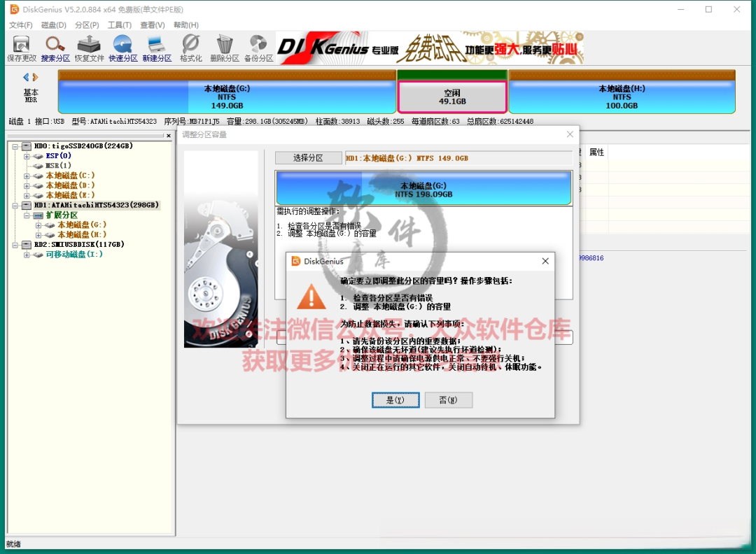The height and width of the screenshot is (554, 756).
Task: Minimize the DiskGenius main window
Action: click(x=681, y=9)
